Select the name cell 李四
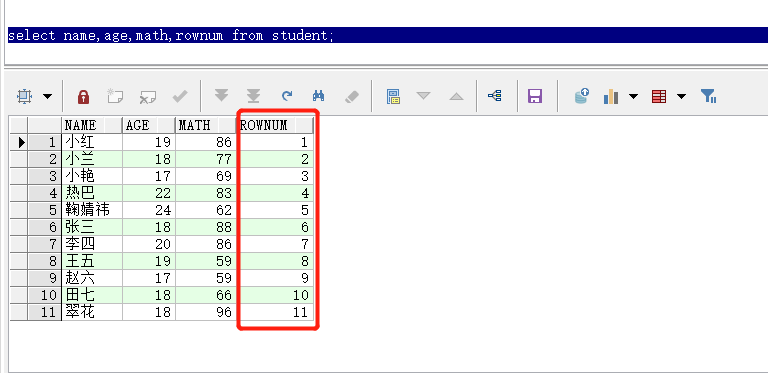Screen dimensions: 768x373 [92, 244]
